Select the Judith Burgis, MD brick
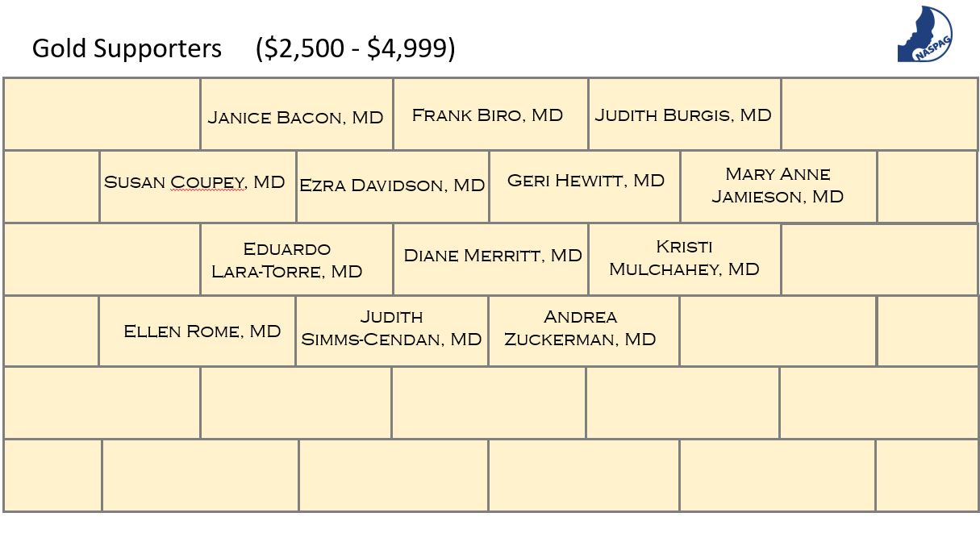This screenshot has width=980, height=546. 685,114
